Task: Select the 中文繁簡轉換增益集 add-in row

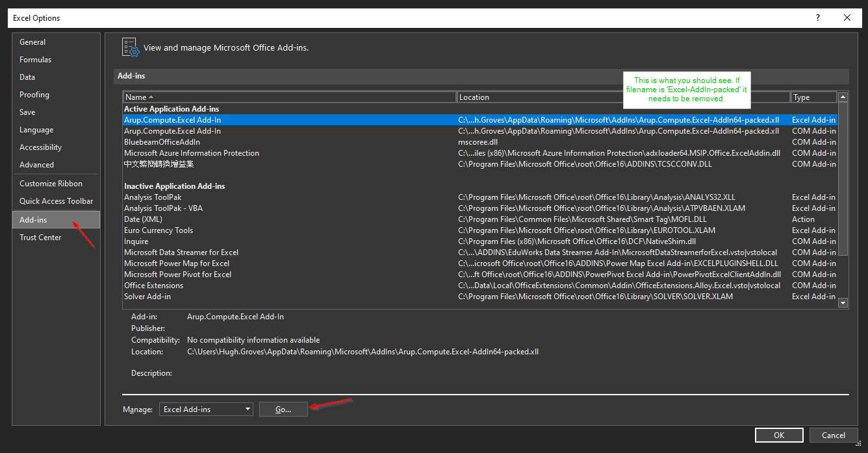Action: 480,164
